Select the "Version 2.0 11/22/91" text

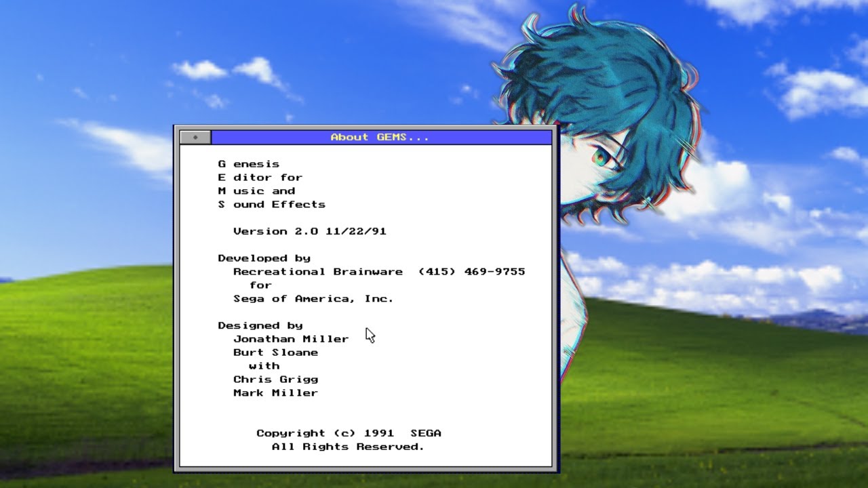(x=310, y=231)
